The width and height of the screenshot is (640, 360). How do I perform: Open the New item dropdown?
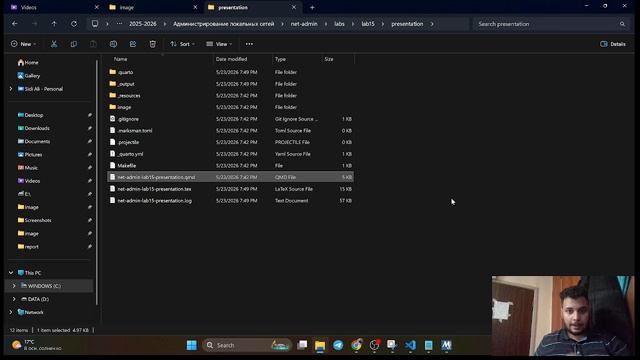pos(23,44)
